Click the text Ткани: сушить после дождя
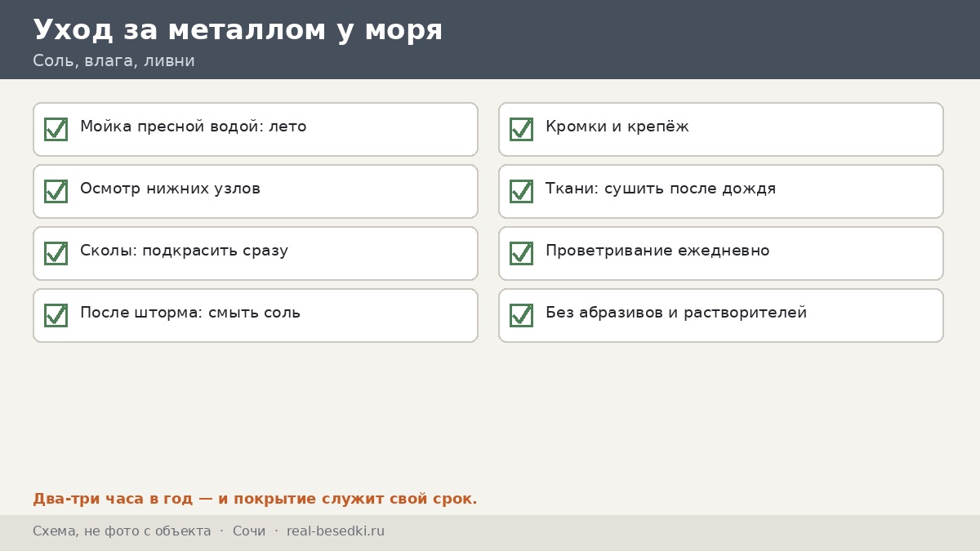The image size is (980, 551). pos(661,189)
